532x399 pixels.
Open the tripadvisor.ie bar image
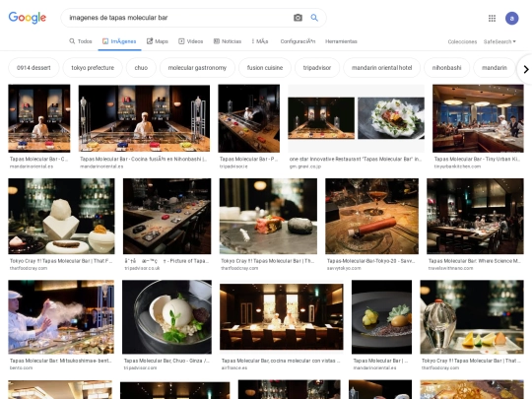(249, 118)
